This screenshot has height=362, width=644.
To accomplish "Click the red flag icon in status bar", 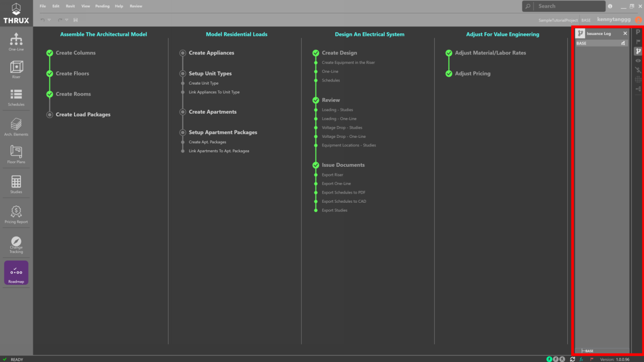I will [x=591, y=359].
